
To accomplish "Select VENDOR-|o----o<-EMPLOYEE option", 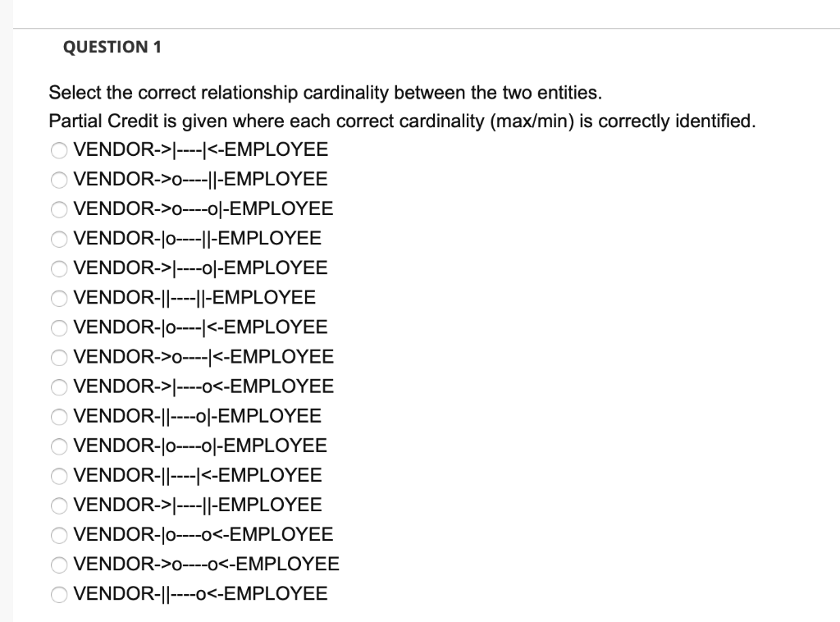I will tap(58, 535).
